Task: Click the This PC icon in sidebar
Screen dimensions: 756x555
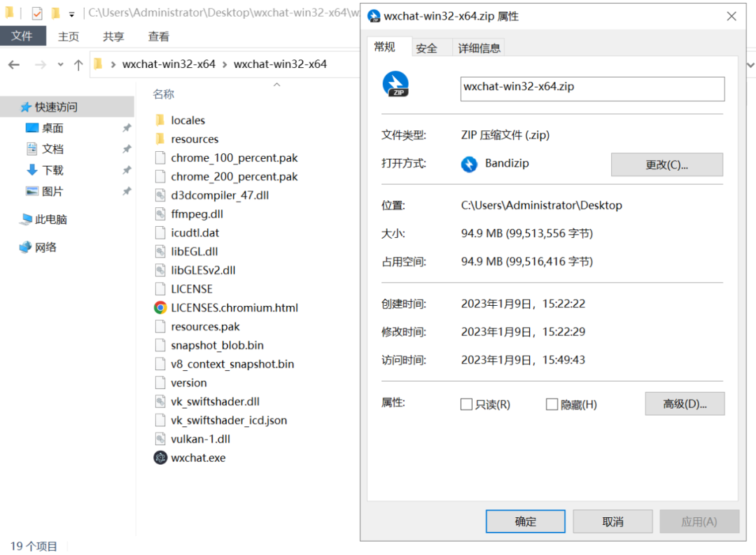Action: click(26, 219)
